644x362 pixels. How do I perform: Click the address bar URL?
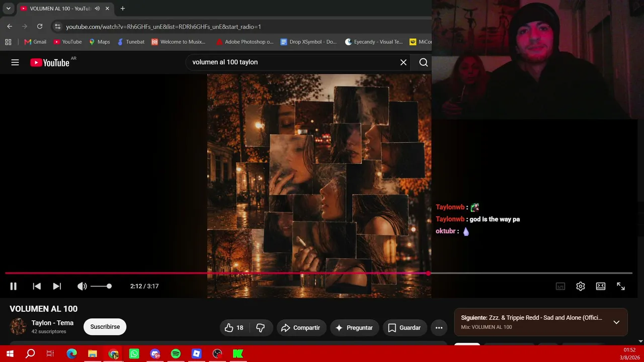(164, 27)
